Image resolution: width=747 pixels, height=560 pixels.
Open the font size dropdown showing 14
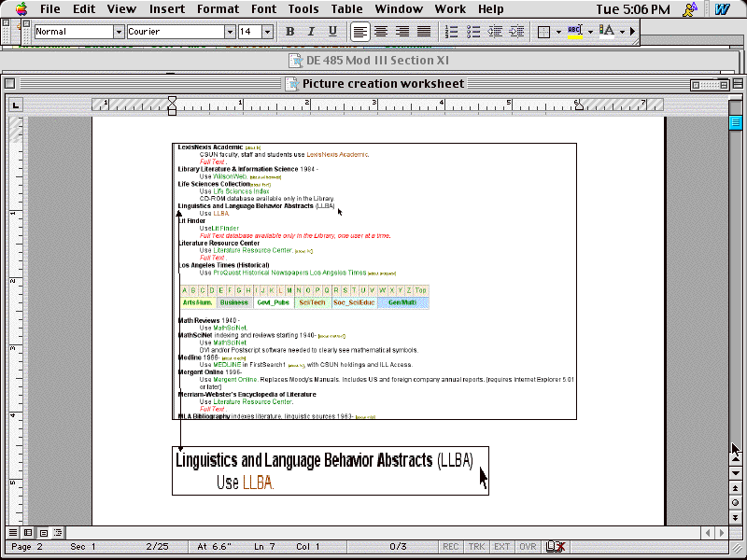(267, 32)
